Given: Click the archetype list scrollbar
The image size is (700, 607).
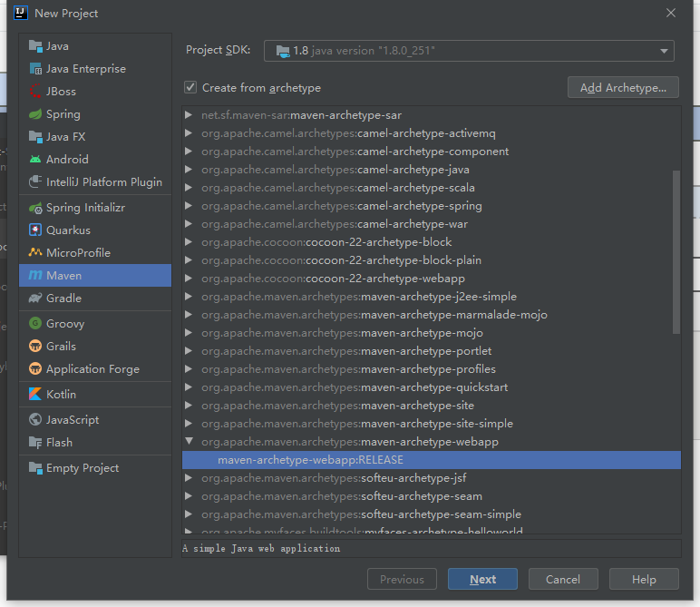Looking at the screenshot, I should point(676,250).
